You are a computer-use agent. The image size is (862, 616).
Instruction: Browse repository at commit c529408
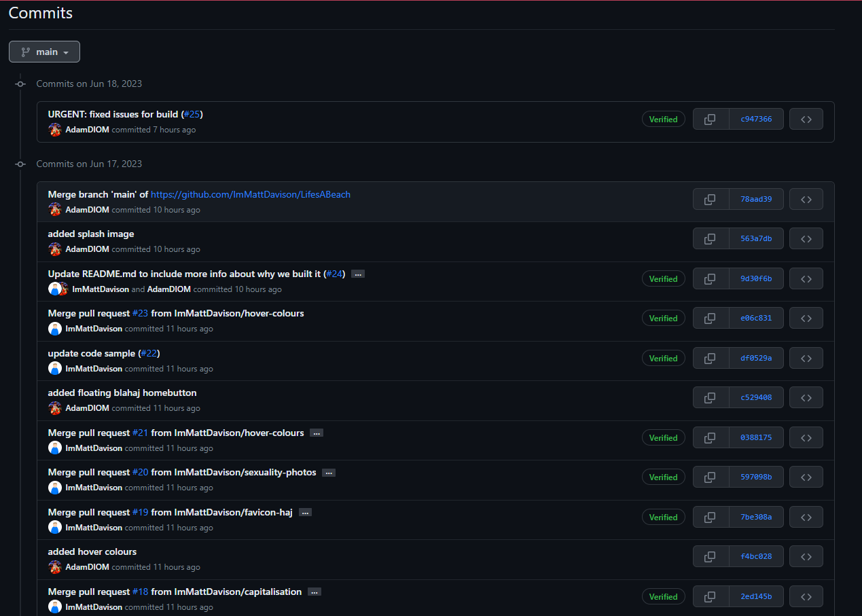(806, 397)
